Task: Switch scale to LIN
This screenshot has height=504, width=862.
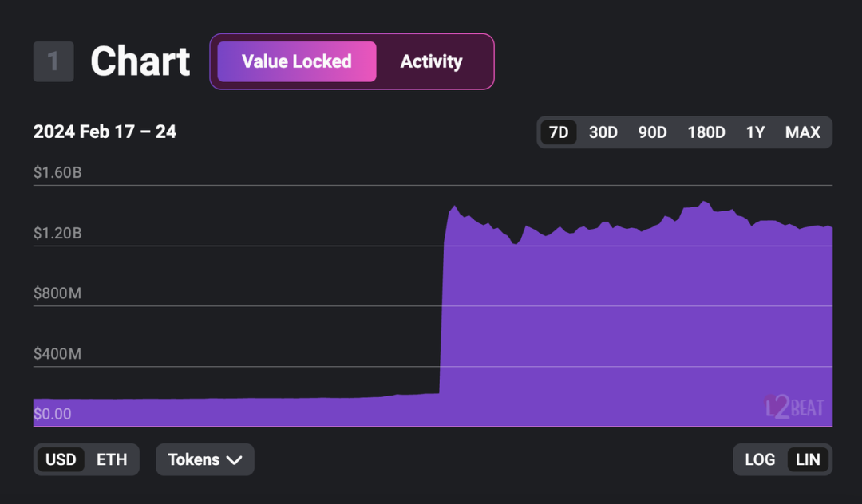Action: point(808,459)
